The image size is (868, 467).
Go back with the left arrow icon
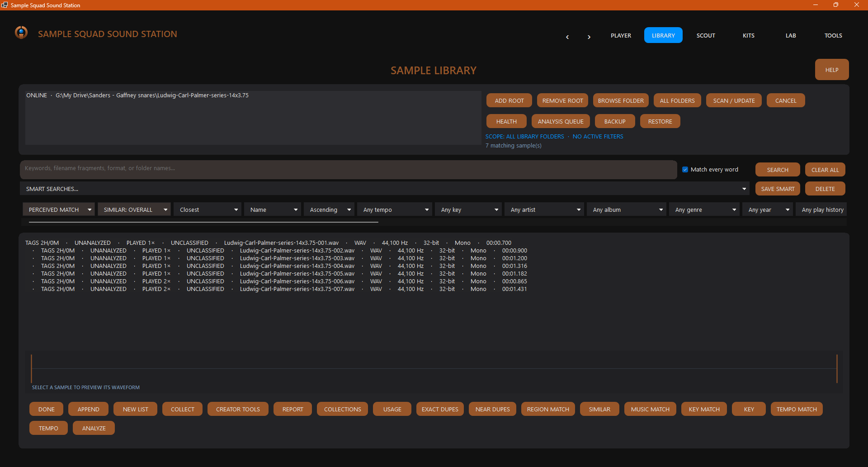(x=567, y=37)
